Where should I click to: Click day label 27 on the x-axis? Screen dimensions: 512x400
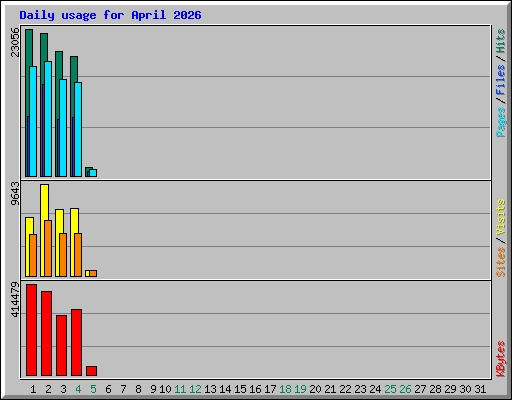420,389
